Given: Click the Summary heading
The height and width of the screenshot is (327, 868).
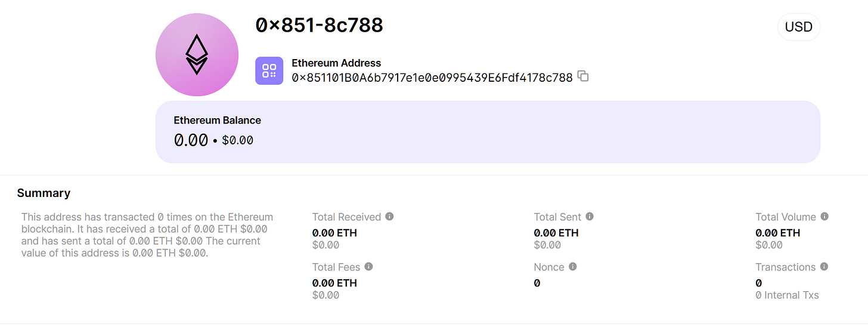Looking at the screenshot, I should 44,193.
